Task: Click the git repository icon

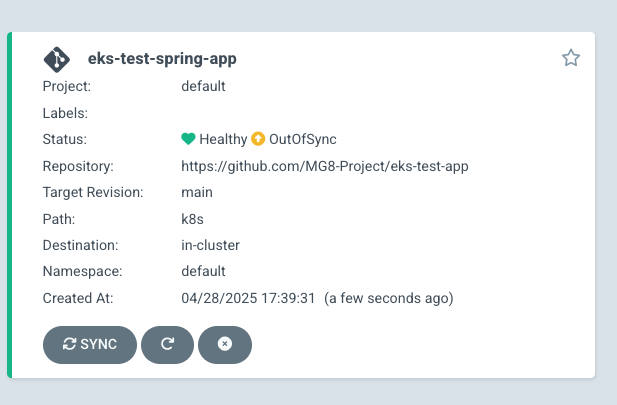Action: coord(57,59)
